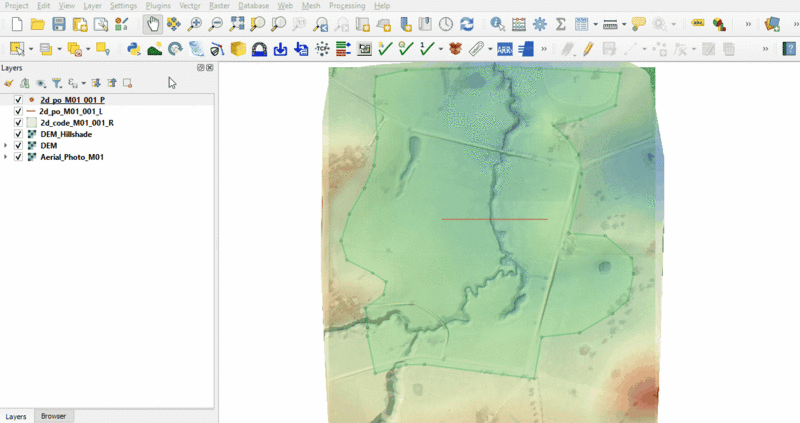
Task: Select the 2d_po_M01_001_P layer name
Action: click(x=72, y=100)
